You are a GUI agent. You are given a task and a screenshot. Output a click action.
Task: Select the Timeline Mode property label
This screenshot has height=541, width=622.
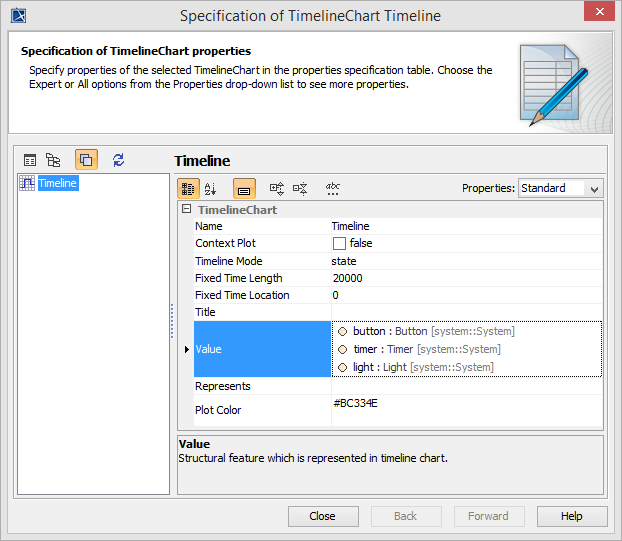228,261
